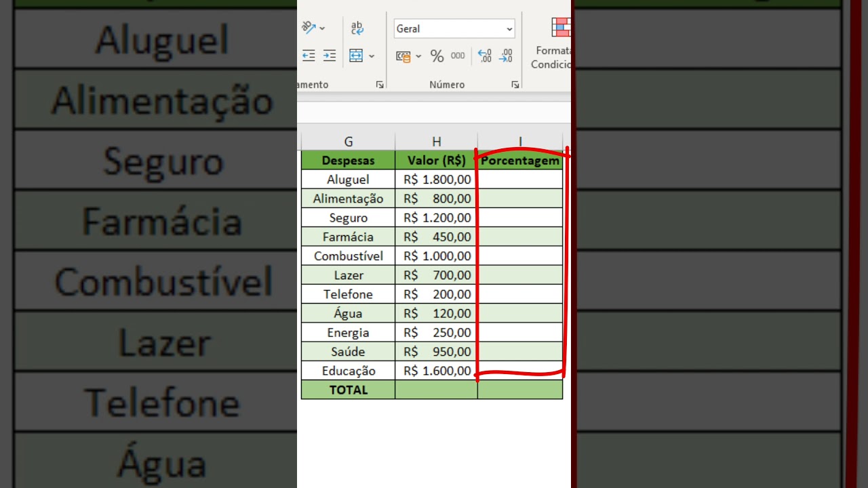Apply thousands separator style
The width and height of the screenshot is (868, 488).
click(458, 56)
